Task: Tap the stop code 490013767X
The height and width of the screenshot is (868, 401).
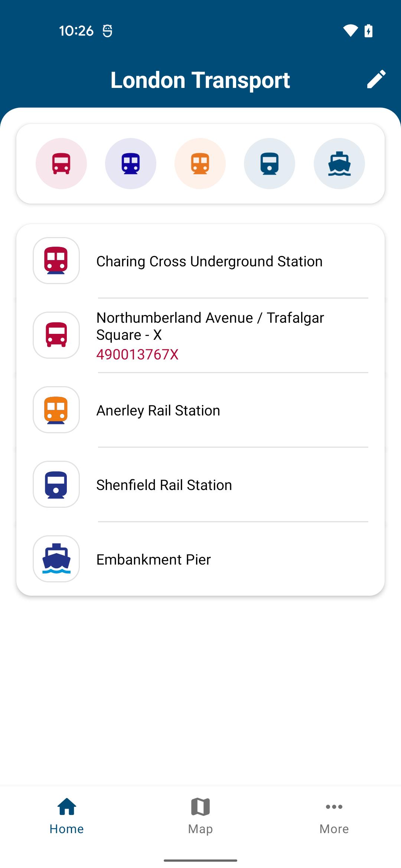Action: [x=137, y=355]
